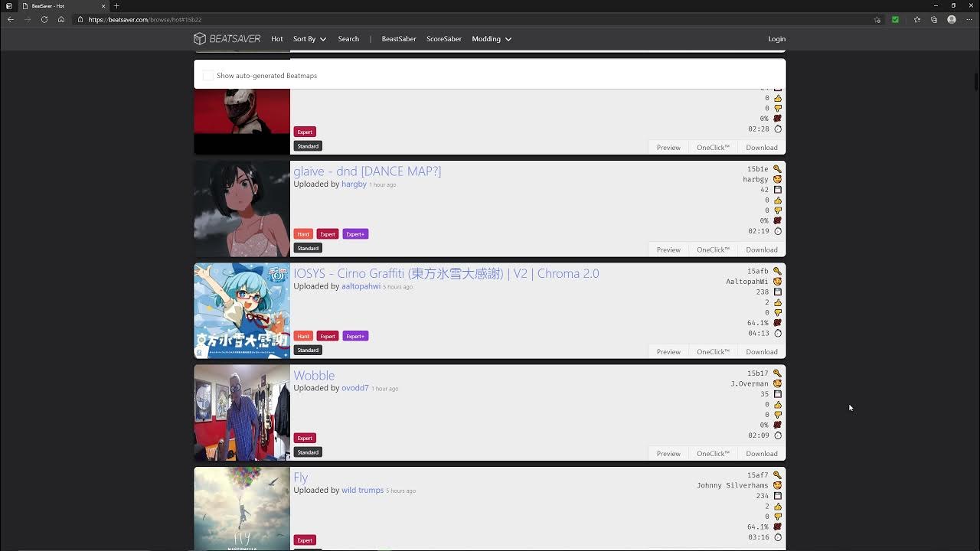Enable Show auto-generated Beatmaps checkbox
Screen dimensions: 980x551
click(207, 76)
